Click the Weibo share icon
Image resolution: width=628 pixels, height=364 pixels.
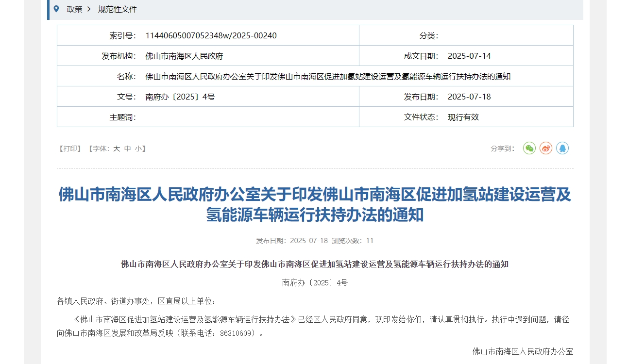[546, 148]
